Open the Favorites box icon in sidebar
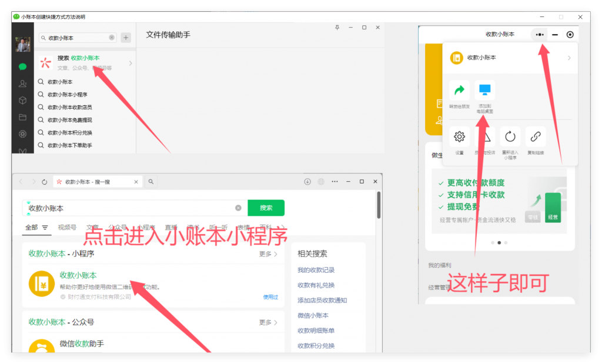602x364 pixels. [x=22, y=101]
